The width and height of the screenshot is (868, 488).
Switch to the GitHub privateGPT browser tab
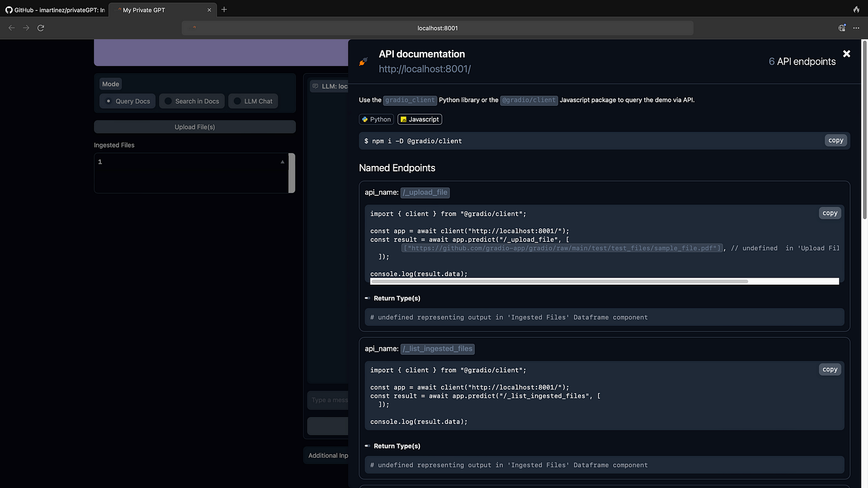coord(55,10)
